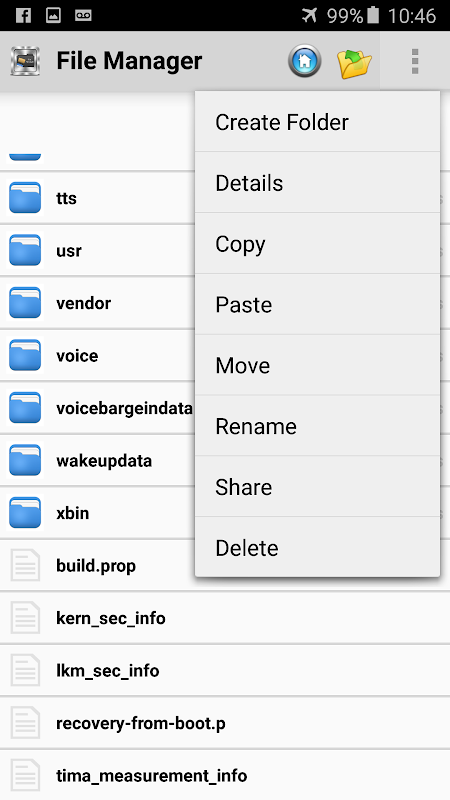
Task: Tap the vendor folder name
Action: [84, 303]
